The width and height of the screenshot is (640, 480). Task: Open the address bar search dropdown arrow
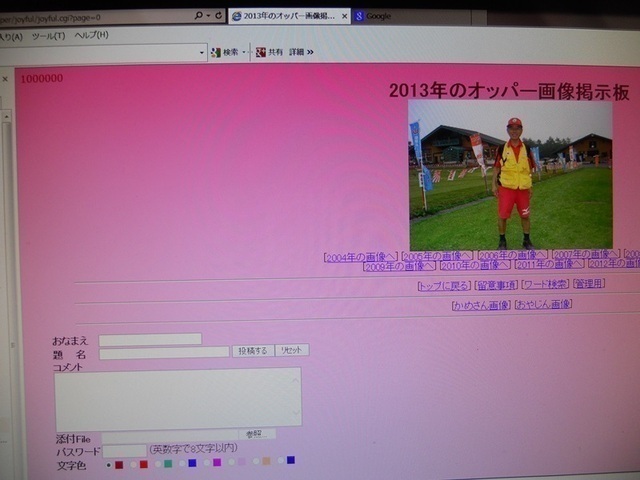click(208, 16)
